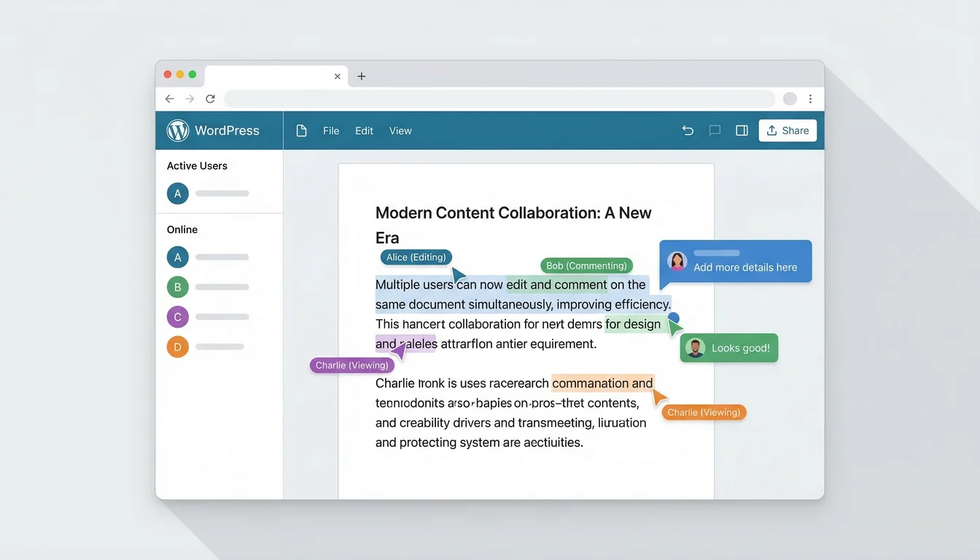Select user D avatar under Online
The width and height of the screenshot is (980, 560).
point(178,346)
